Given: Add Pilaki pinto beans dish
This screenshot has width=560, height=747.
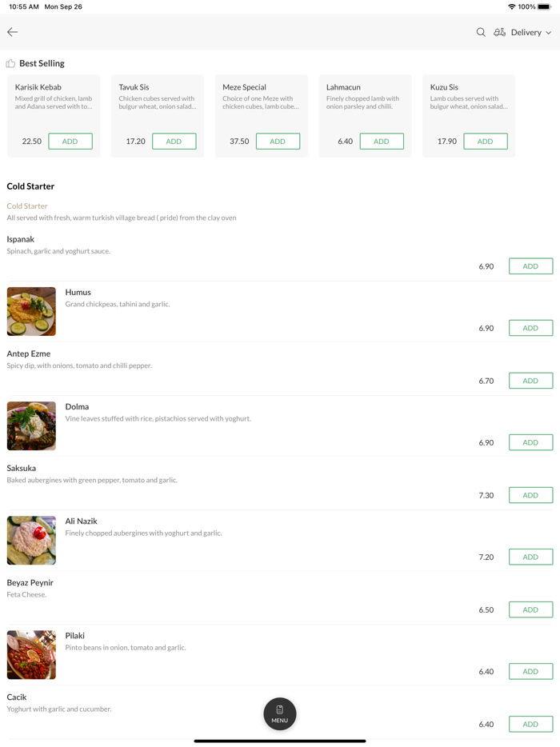Looking at the screenshot, I should (530, 671).
